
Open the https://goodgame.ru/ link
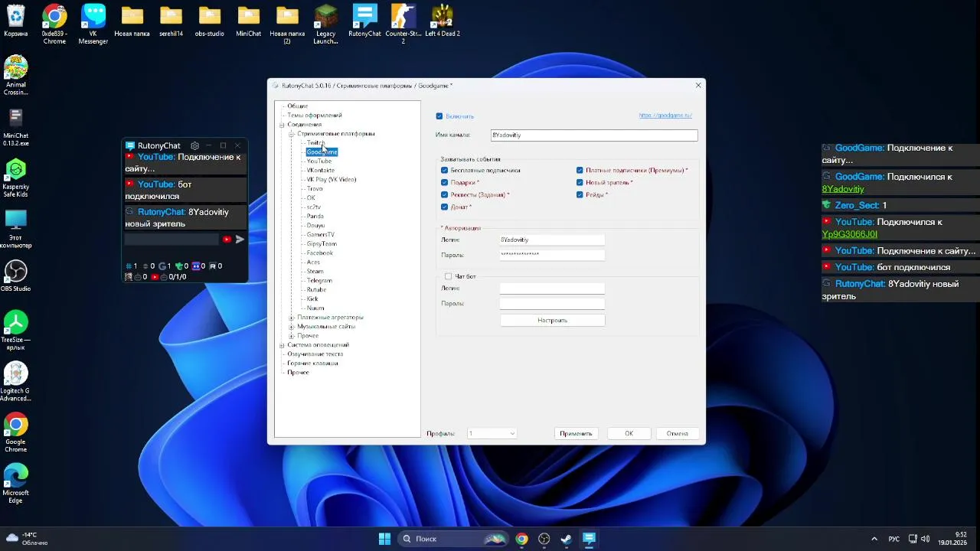point(665,116)
